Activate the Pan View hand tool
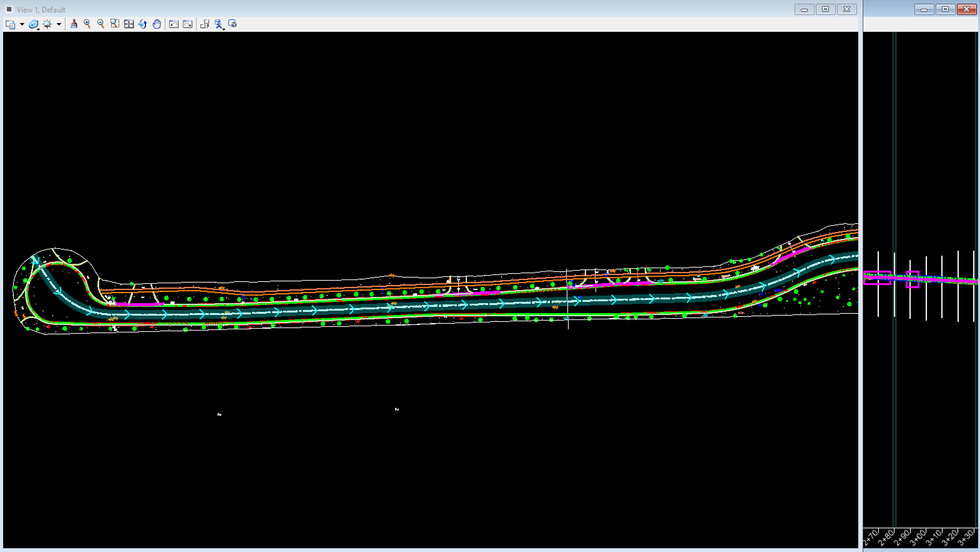 tap(157, 24)
